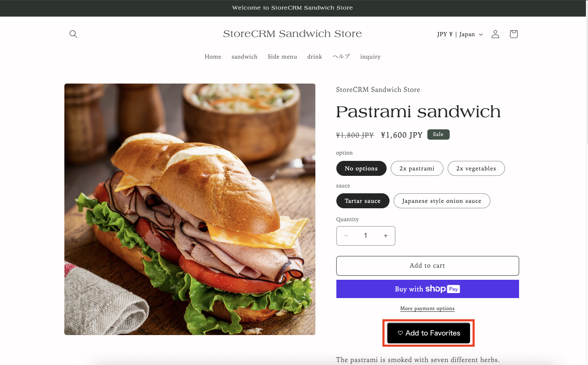Click Buy with Shop Pay button
588x365 pixels.
(x=427, y=289)
